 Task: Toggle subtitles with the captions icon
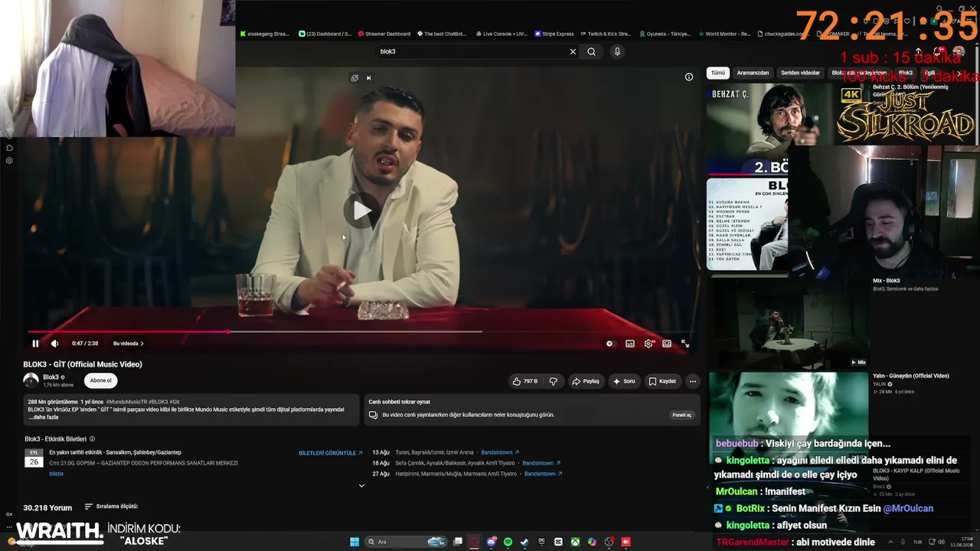click(630, 344)
